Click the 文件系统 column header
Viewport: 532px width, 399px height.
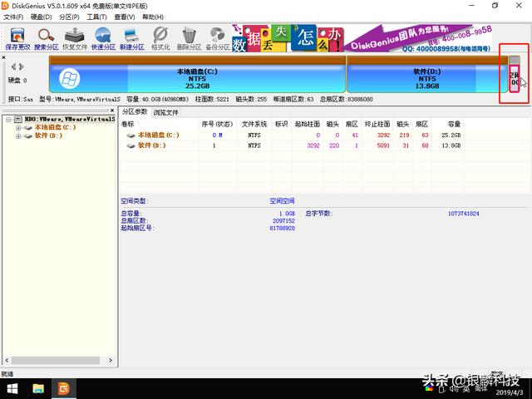pos(254,124)
